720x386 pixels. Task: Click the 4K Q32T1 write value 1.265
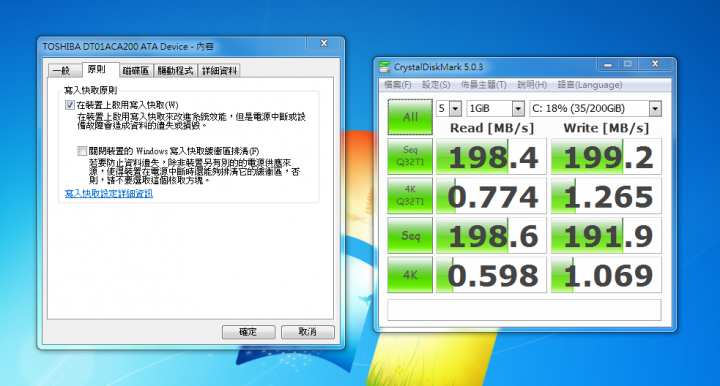pyautogui.click(x=606, y=196)
